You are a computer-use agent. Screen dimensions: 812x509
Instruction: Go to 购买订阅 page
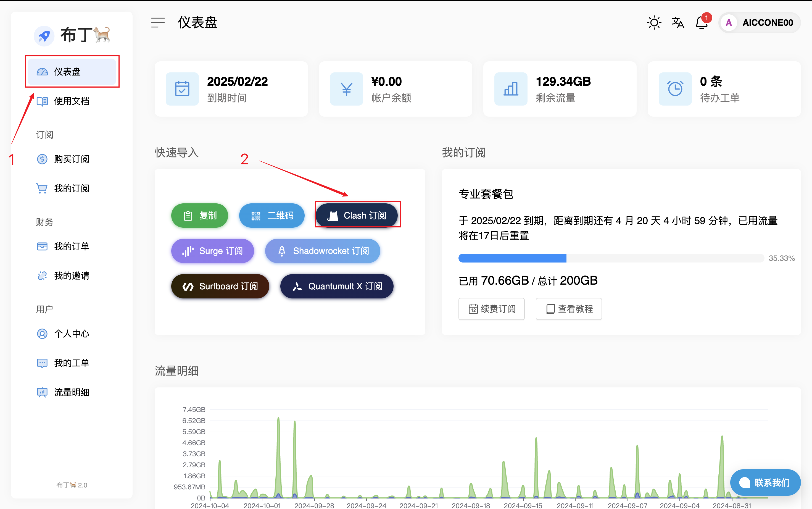(71, 159)
